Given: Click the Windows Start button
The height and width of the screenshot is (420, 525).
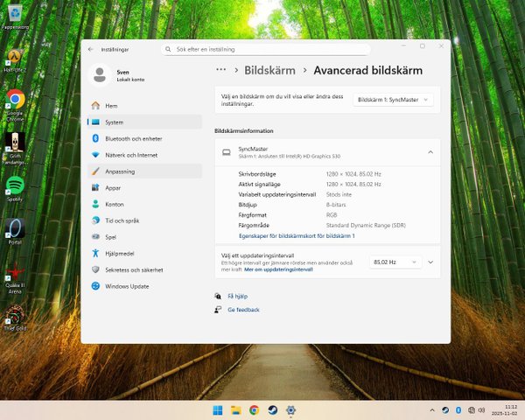Looking at the screenshot, I should point(217,409).
